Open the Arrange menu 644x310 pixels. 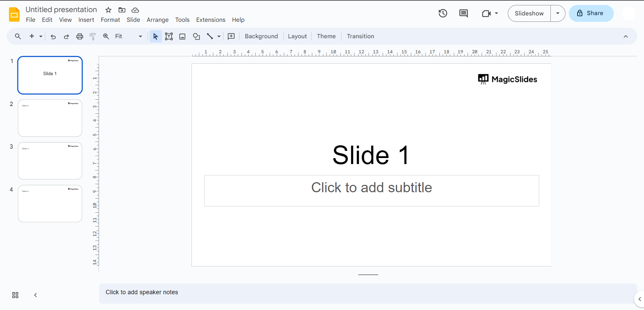pos(157,20)
